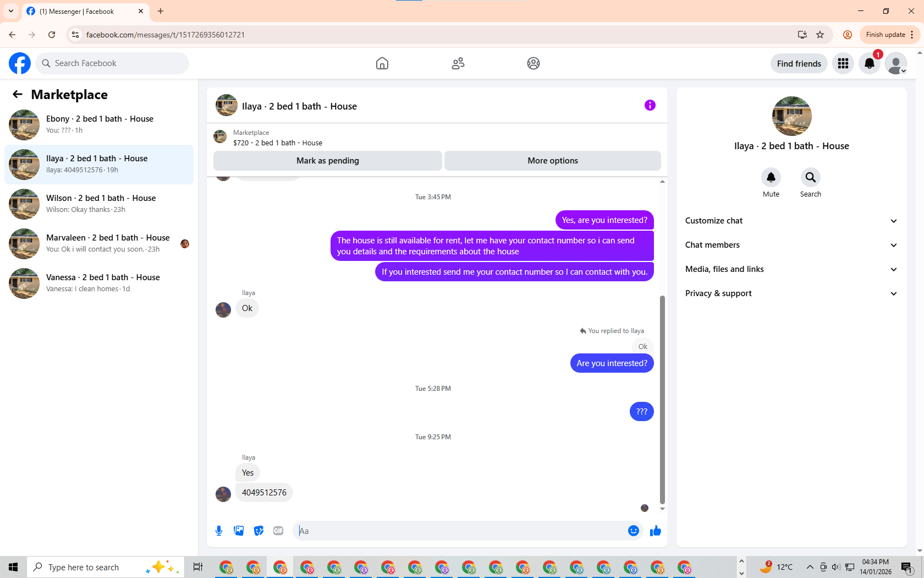The height and width of the screenshot is (578, 924).
Task: Open $720 Marketplace listing link
Action: point(278,143)
